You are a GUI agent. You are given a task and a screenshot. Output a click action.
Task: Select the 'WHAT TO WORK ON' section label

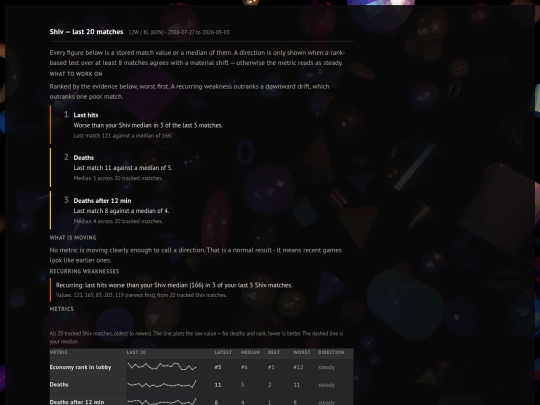click(x=76, y=74)
